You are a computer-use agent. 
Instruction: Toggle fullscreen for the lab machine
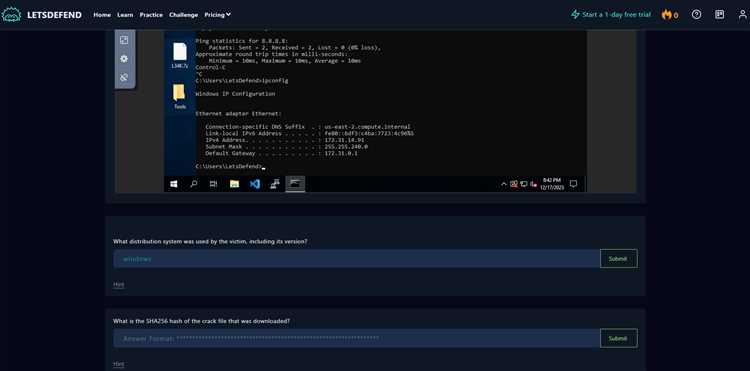[124, 40]
